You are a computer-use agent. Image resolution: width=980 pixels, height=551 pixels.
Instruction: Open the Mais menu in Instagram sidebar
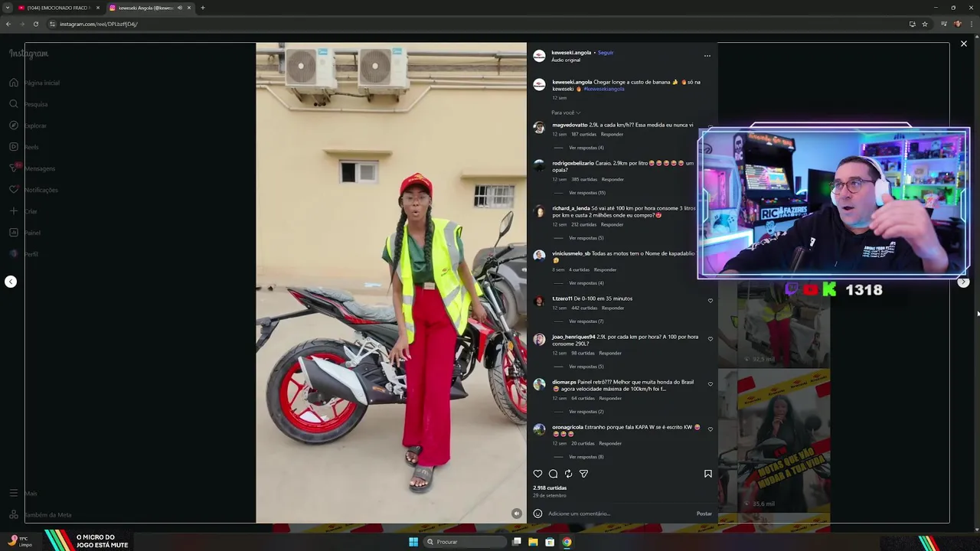(x=24, y=494)
